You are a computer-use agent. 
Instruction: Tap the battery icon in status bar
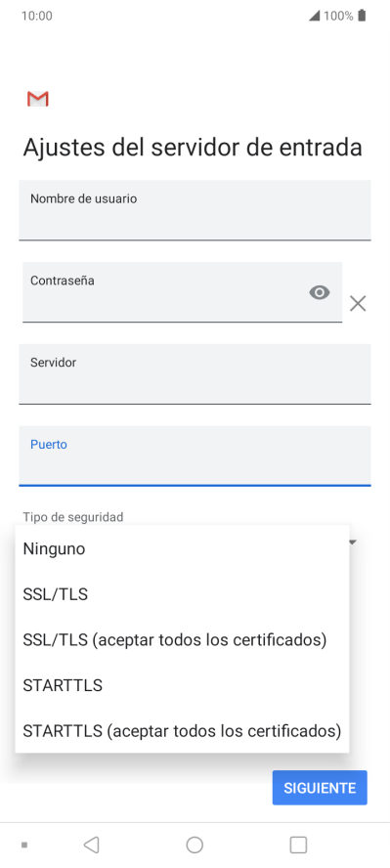point(362,16)
